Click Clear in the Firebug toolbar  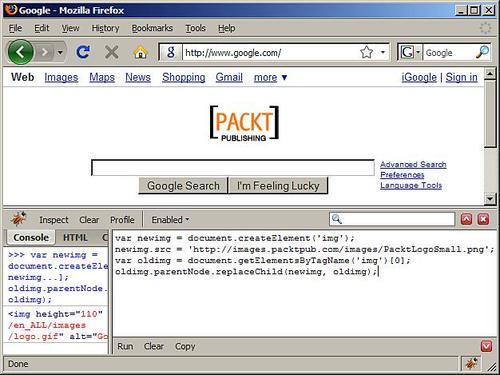click(x=89, y=220)
